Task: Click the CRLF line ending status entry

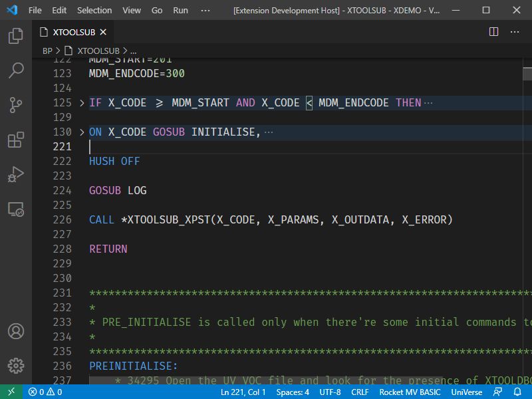Action: (360, 392)
